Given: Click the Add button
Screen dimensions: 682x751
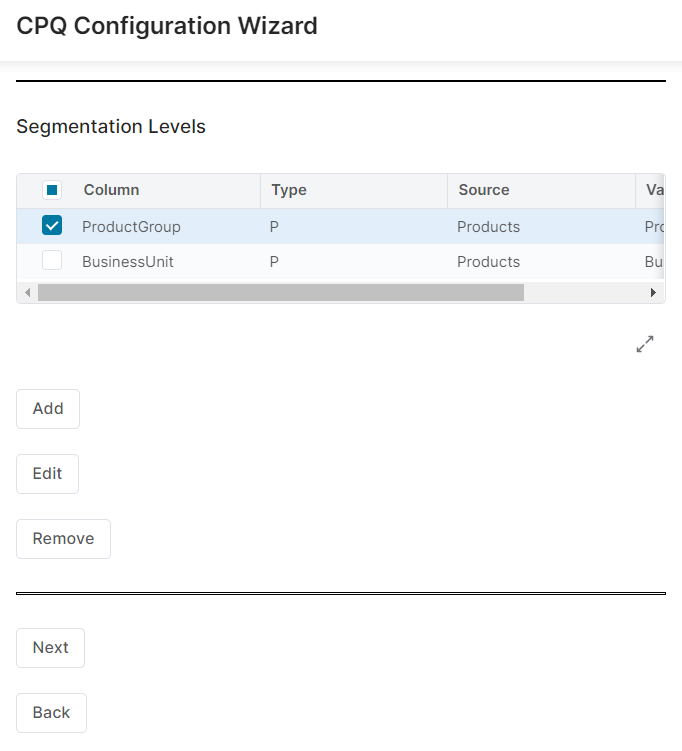Looking at the screenshot, I should pyautogui.click(x=48, y=409).
